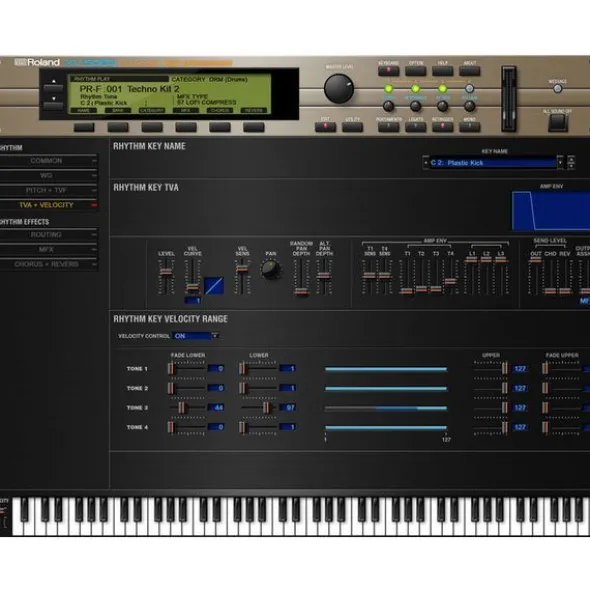Click the Tone 3 Lower slider
The width and height of the screenshot is (590, 591).
point(267,407)
